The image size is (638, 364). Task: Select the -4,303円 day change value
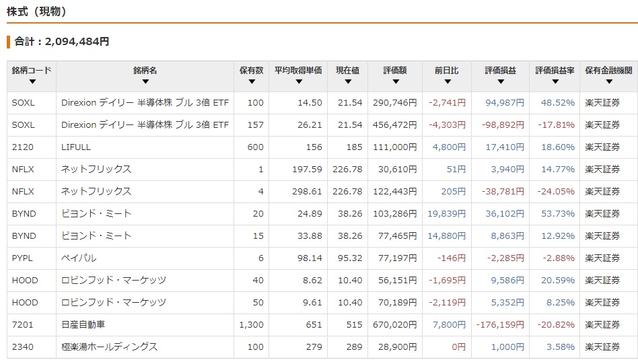pyautogui.click(x=447, y=125)
